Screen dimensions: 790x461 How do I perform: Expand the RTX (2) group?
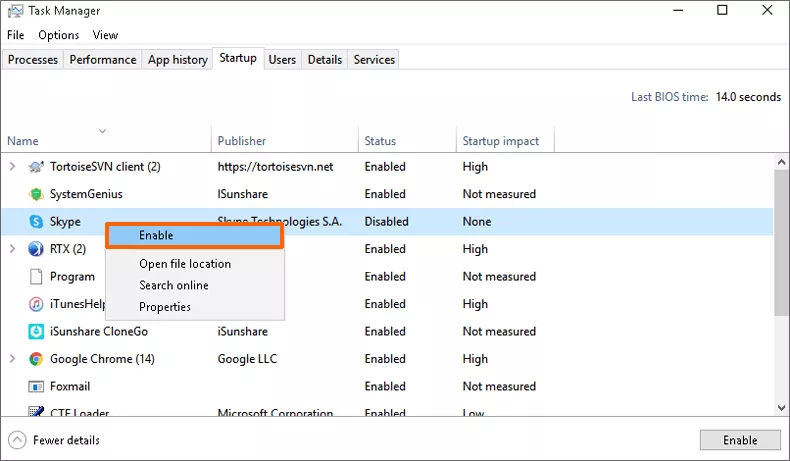[x=13, y=248]
